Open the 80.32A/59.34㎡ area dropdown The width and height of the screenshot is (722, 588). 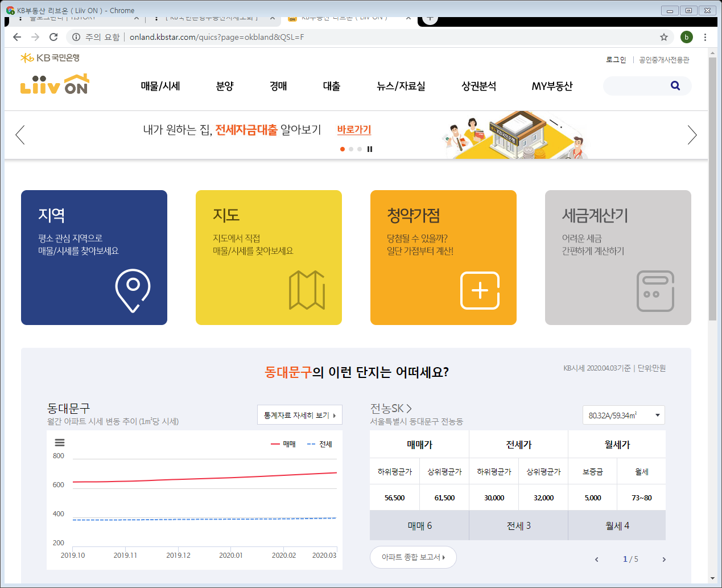click(x=624, y=415)
